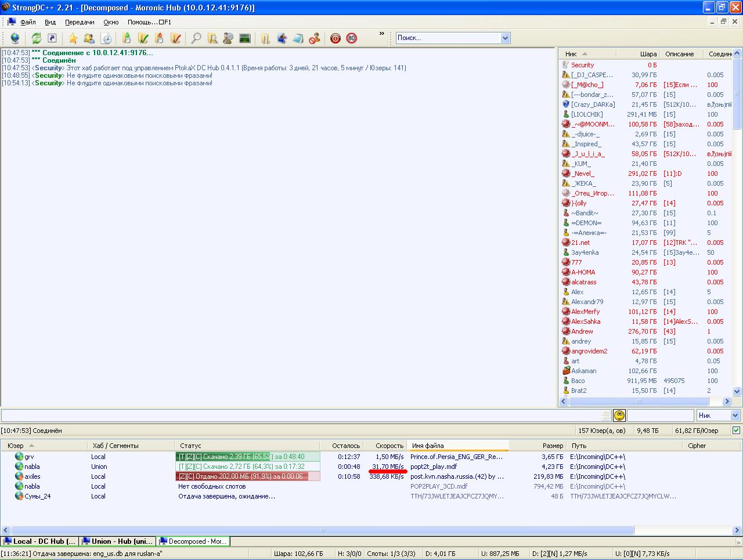The image size is (743, 560).
Task: Open the Передачи menu
Action: pos(80,22)
